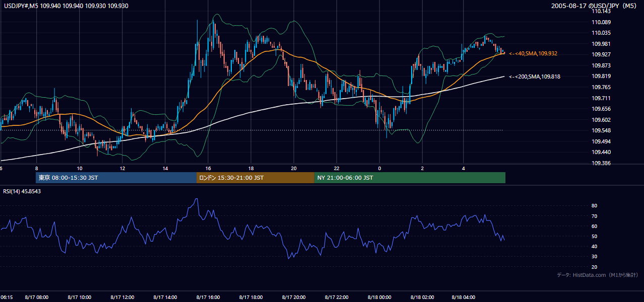The image size is (644, 302).
Task: Select price axis value 109.711
Action: pyautogui.click(x=602, y=98)
